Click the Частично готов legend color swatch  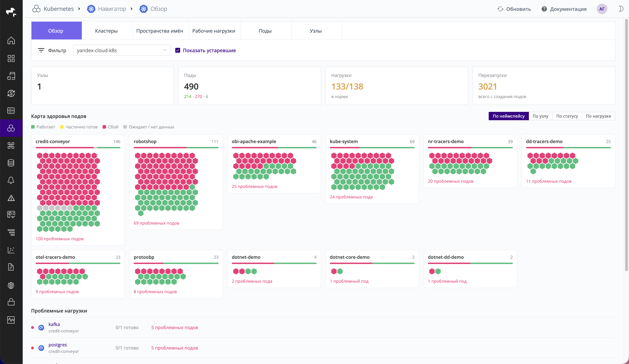pos(62,127)
